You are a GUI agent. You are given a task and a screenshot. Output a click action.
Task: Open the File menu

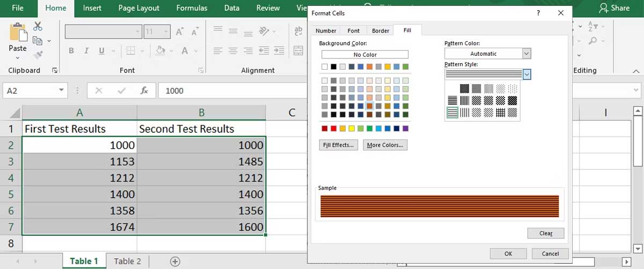pyautogui.click(x=18, y=8)
